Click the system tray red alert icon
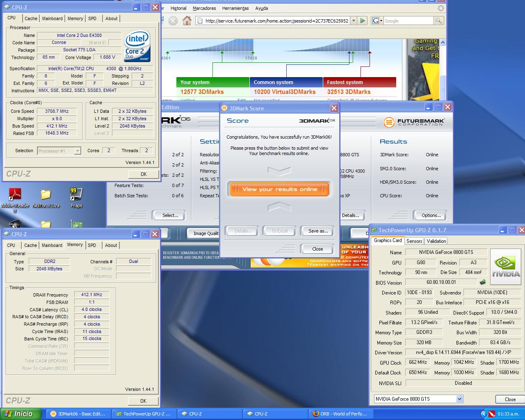525x420 pixels. point(492,414)
